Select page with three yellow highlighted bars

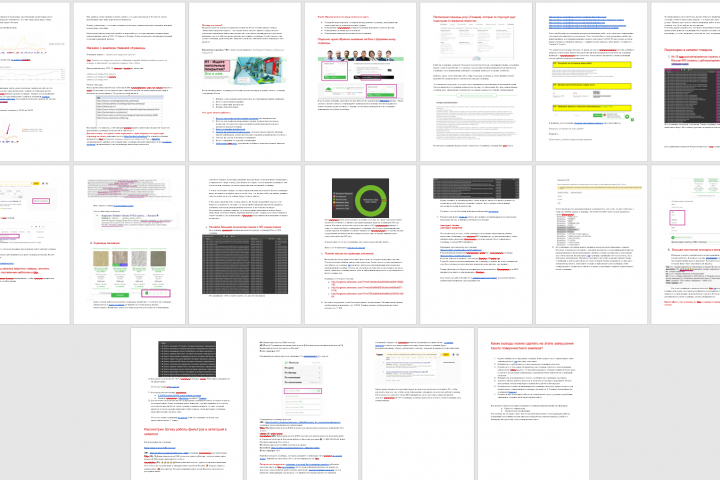tap(591, 82)
